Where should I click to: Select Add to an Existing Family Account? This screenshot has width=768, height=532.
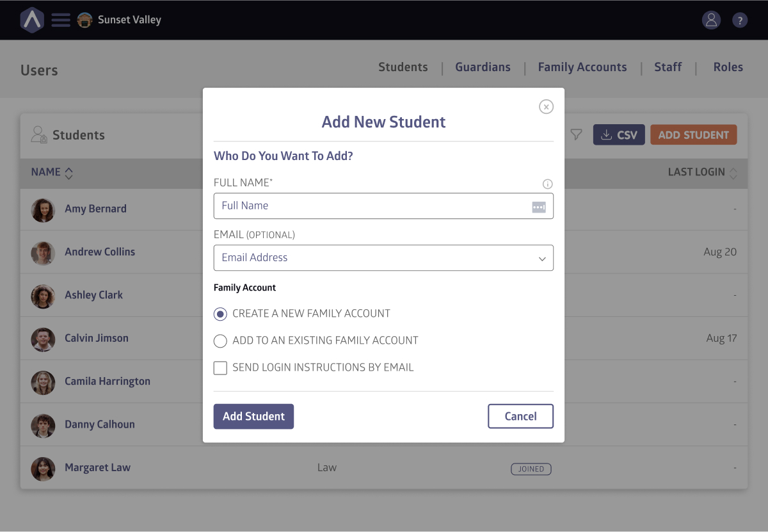tap(220, 341)
